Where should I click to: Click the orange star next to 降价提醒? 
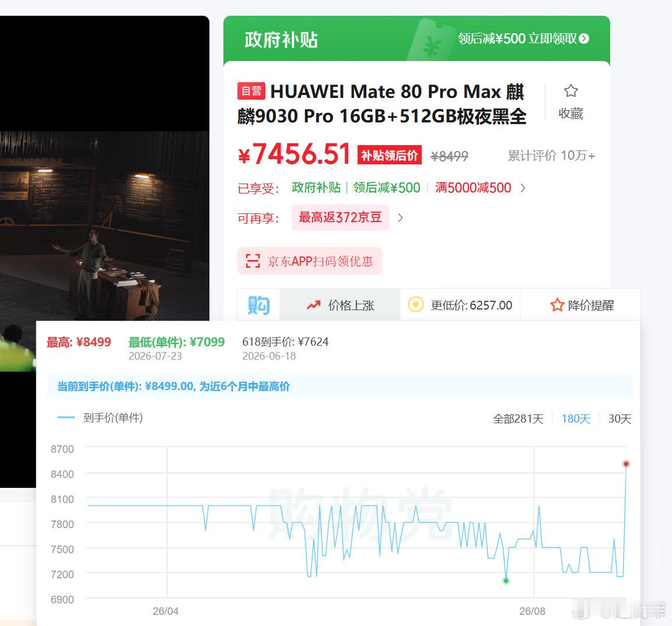click(556, 305)
